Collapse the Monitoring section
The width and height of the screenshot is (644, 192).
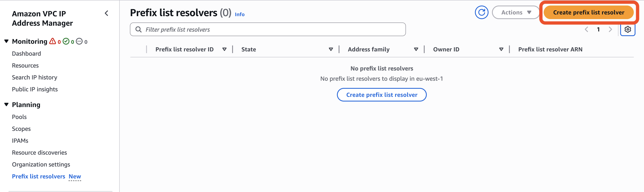[7, 41]
